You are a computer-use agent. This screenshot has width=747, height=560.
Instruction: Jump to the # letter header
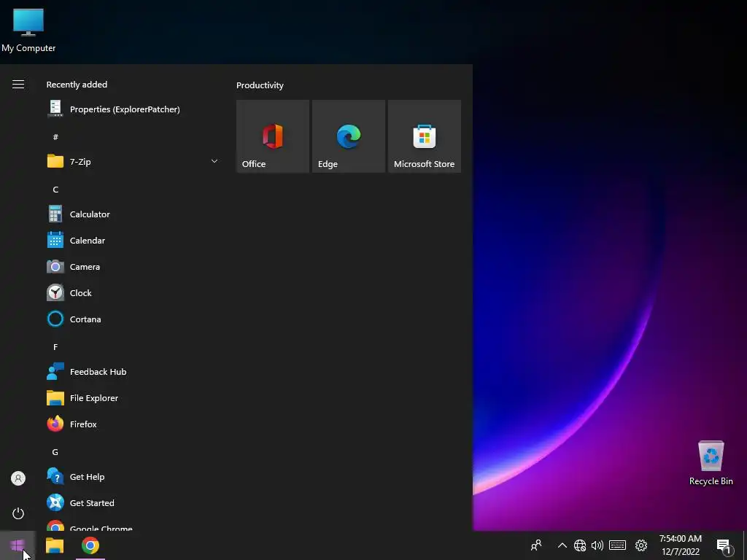[x=55, y=136]
